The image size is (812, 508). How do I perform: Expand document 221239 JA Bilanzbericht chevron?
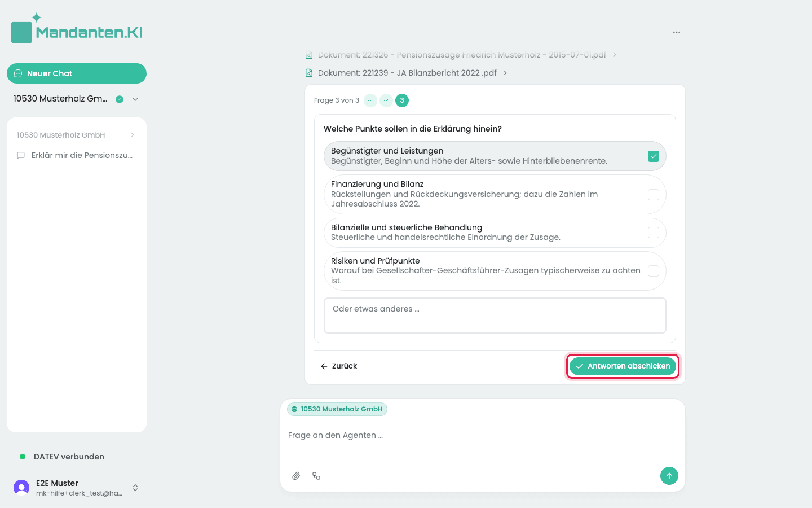pos(505,73)
